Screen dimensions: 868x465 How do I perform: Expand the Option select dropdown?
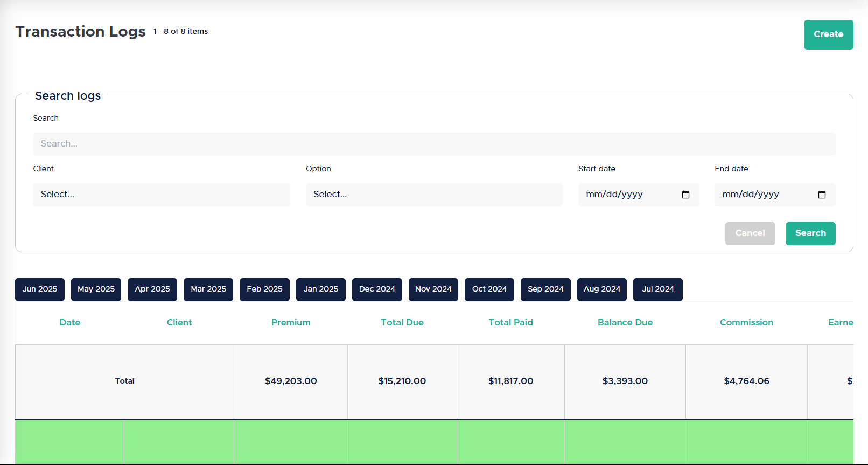(x=433, y=195)
